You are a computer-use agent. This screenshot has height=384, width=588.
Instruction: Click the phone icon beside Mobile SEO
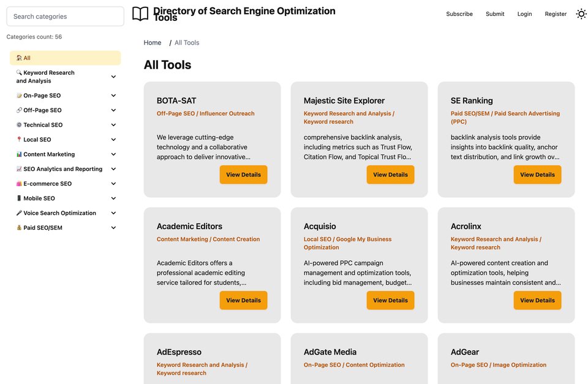pyautogui.click(x=19, y=198)
